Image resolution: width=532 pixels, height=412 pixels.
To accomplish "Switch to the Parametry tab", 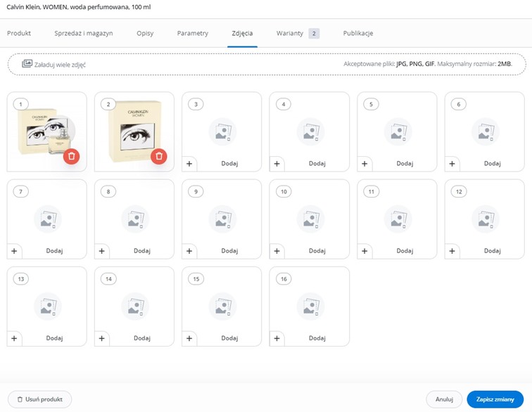I will pyautogui.click(x=193, y=33).
